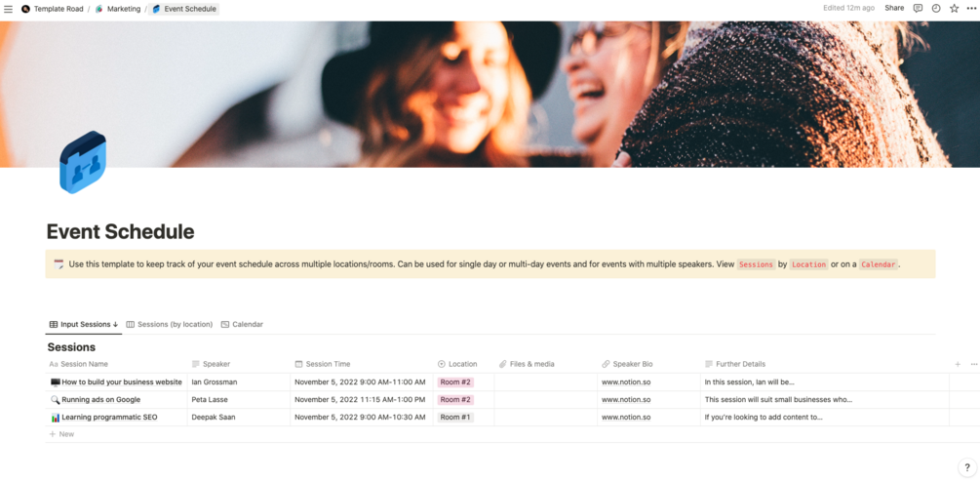This screenshot has width=980, height=482.
Task: Open Peta Lasse's www.notion.so bio link
Action: [x=626, y=399]
